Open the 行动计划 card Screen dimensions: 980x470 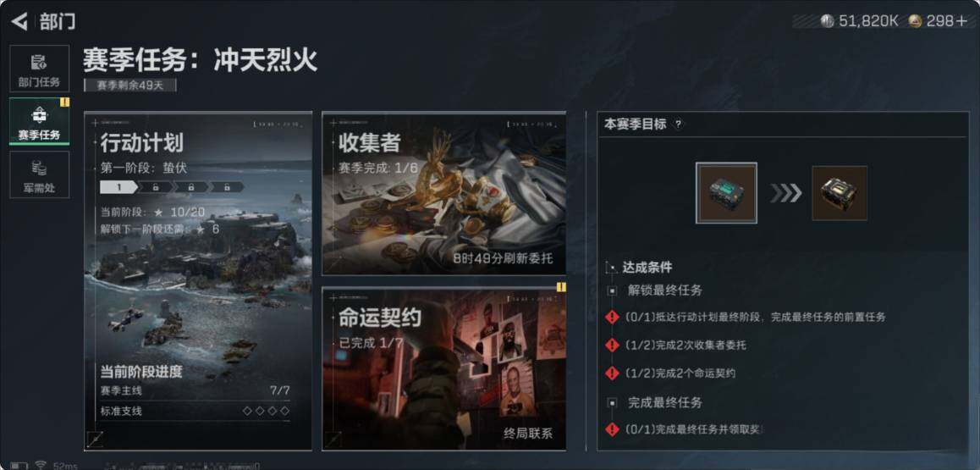198,281
